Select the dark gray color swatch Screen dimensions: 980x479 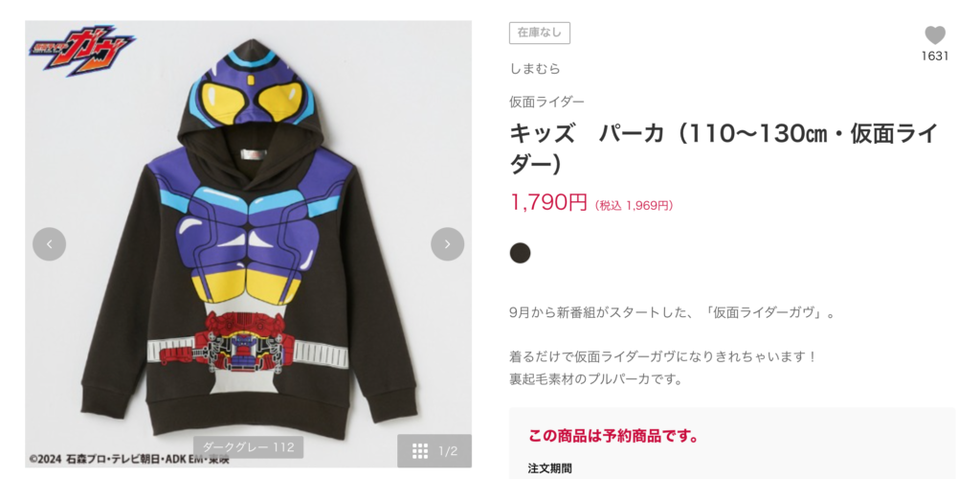(520, 253)
